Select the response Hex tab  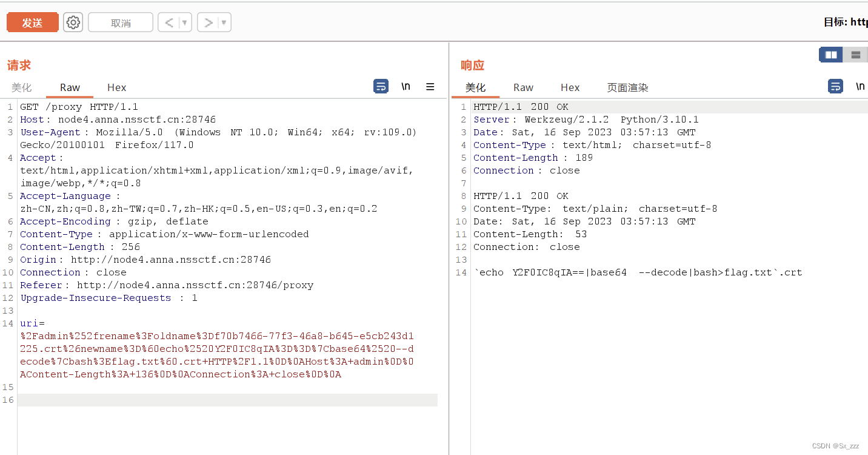(570, 87)
